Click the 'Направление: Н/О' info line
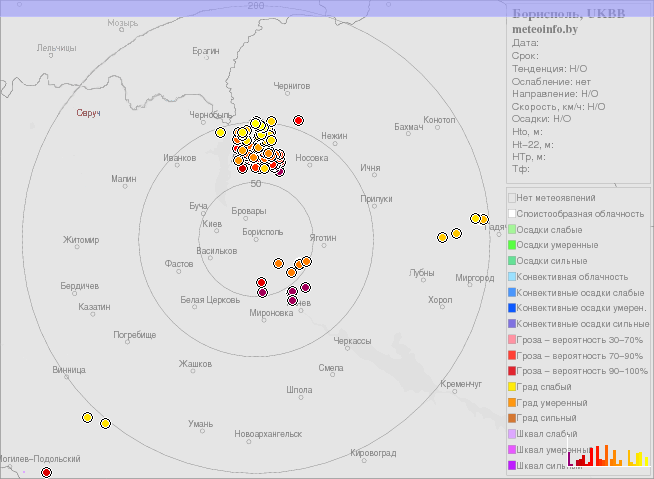 555,94
